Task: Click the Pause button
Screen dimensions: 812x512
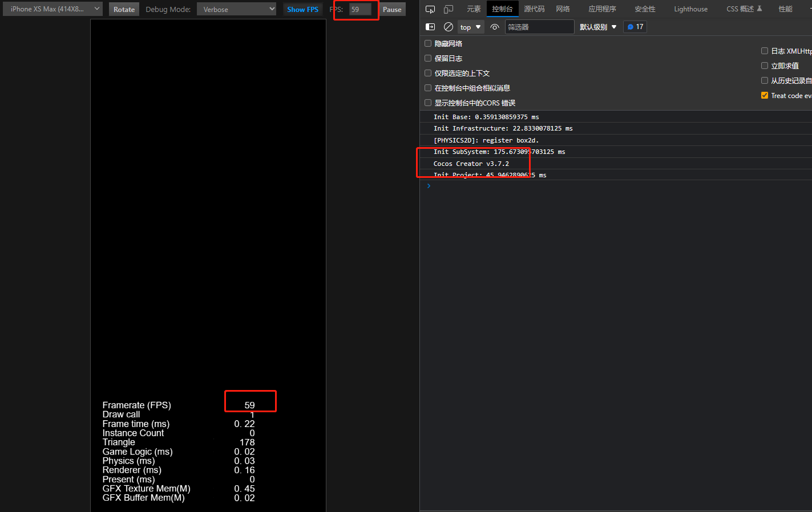Action: (392, 9)
